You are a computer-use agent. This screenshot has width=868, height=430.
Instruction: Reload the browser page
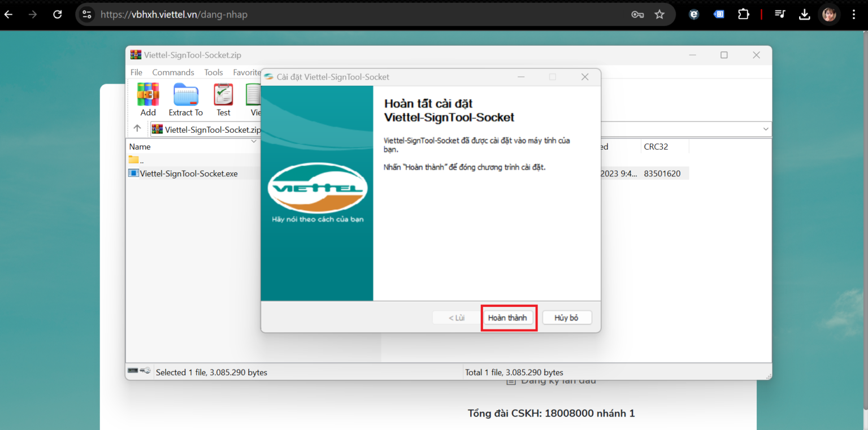click(57, 15)
